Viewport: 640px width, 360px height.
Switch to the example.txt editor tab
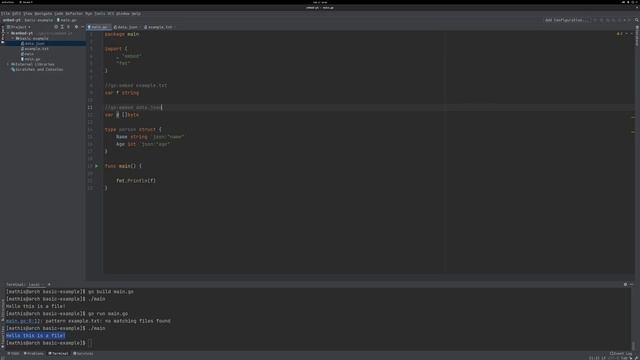pos(159,27)
